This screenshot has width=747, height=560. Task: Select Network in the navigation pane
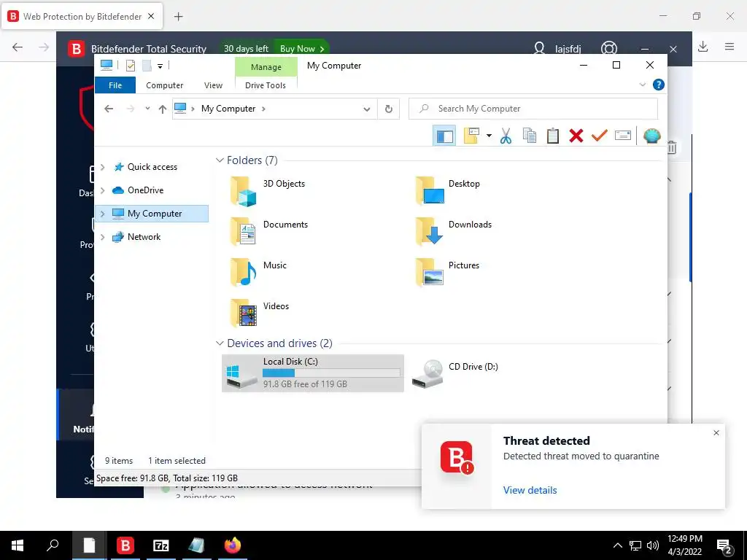(144, 237)
